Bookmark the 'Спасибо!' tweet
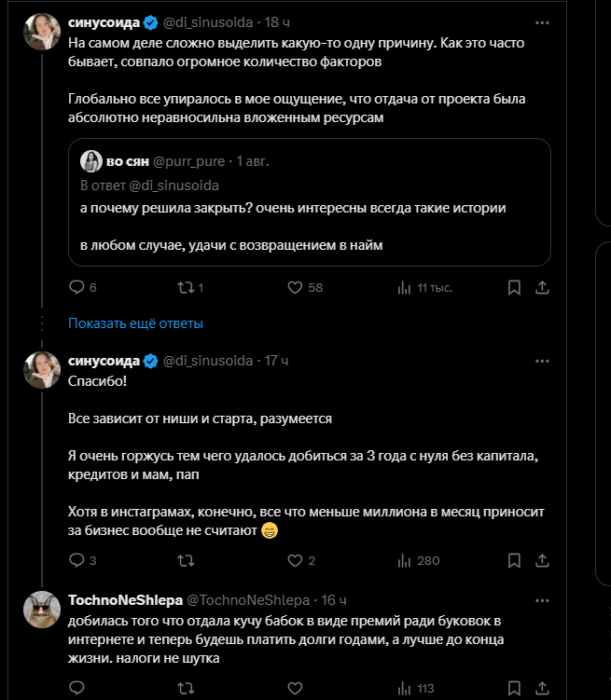Image resolution: width=611 pixels, height=700 pixels. click(514, 561)
